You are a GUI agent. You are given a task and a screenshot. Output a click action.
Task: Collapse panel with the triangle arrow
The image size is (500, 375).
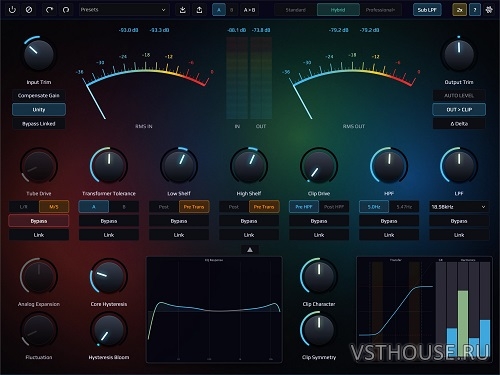[x=250, y=250]
